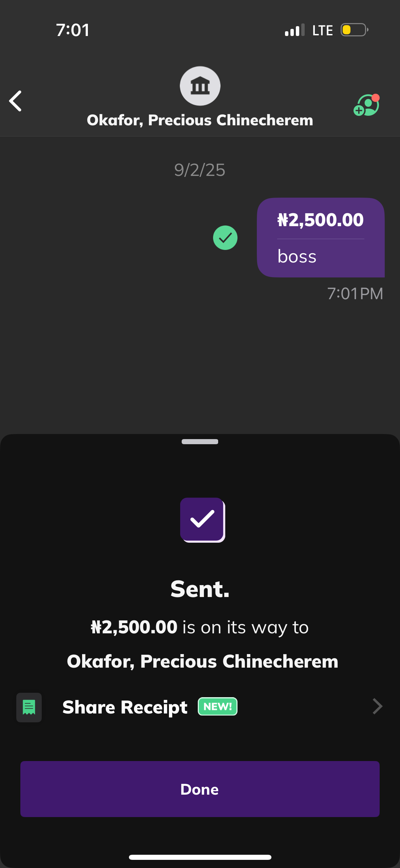Tap the 7:01 status bar clock

click(73, 30)
